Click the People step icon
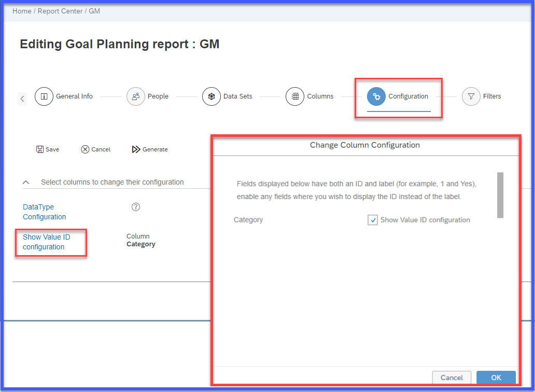This screenshot has width=535, height=392. tap(136, 96)
